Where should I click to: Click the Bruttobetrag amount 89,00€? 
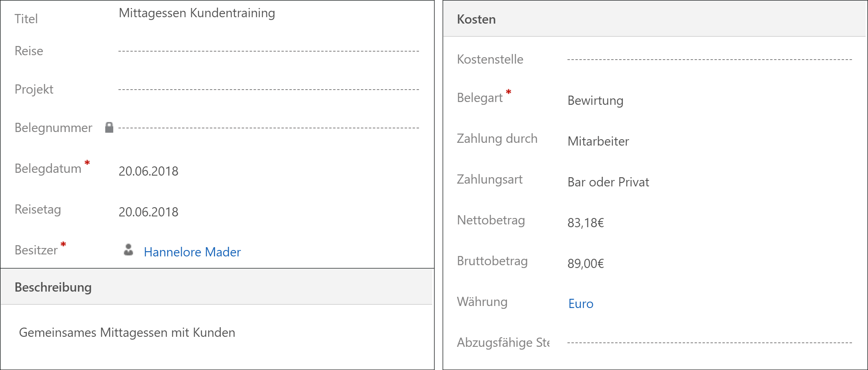click(585, 264)
